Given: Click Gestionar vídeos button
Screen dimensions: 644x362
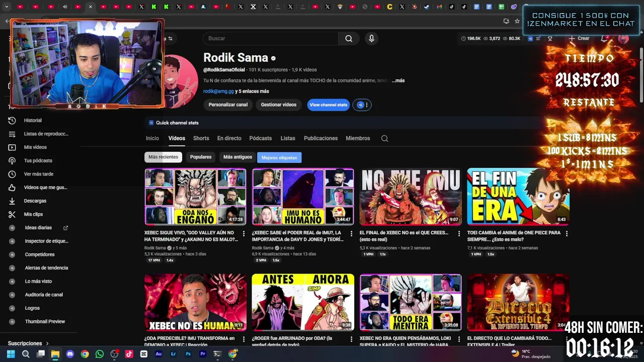Looking at the screenshot, I should click(278, 105).
